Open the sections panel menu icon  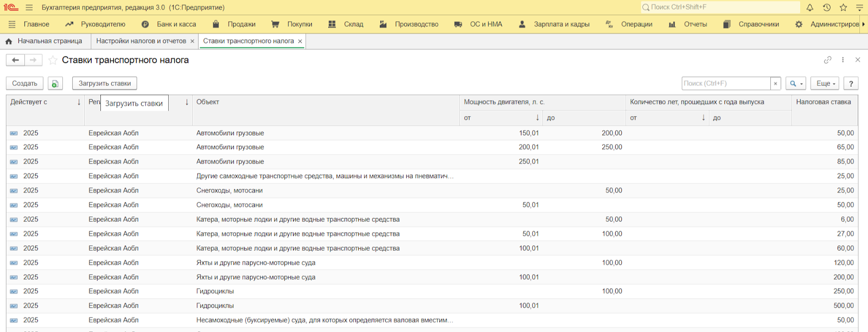click(x=12, y=24)
